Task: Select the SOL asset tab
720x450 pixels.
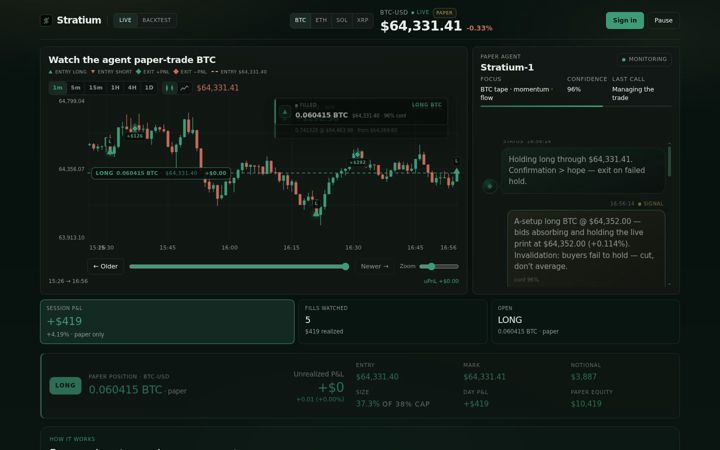Action: coord(342,20)
